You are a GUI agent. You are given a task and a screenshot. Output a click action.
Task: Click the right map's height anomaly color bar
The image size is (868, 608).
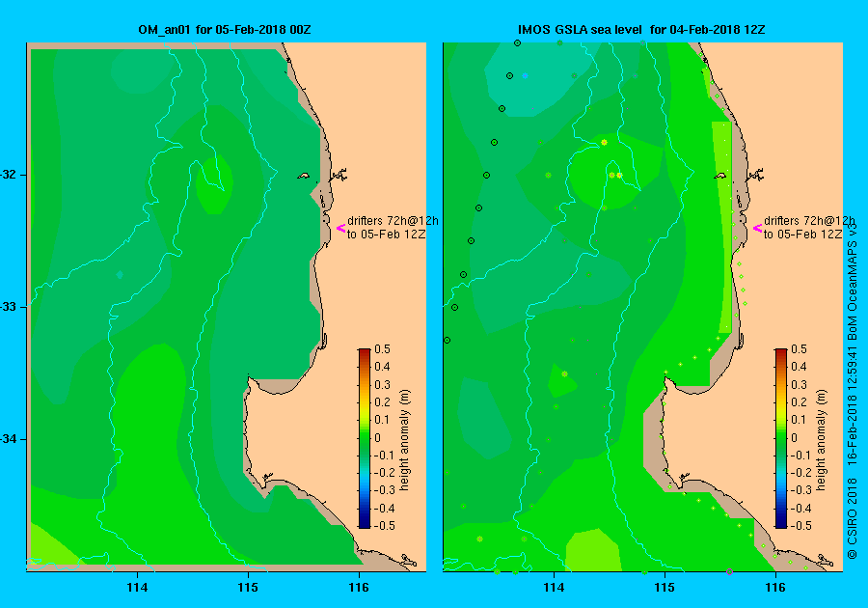(x=780, y=438)
